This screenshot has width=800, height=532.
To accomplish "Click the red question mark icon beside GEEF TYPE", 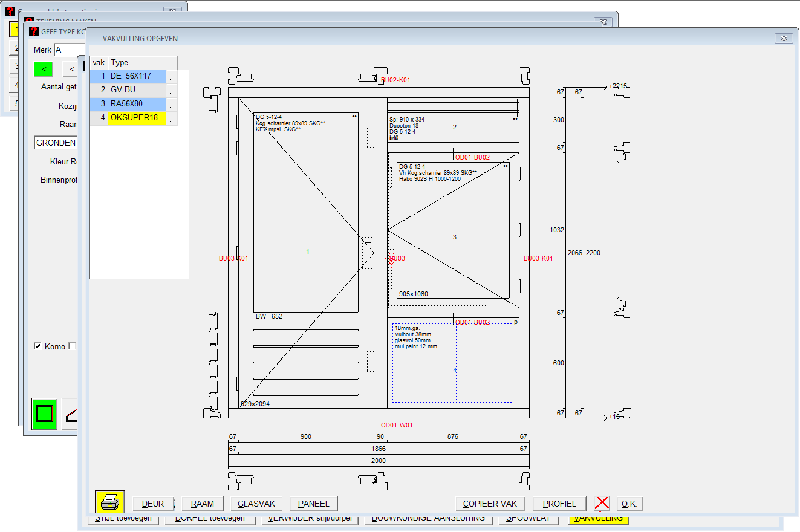I will 34,31.
